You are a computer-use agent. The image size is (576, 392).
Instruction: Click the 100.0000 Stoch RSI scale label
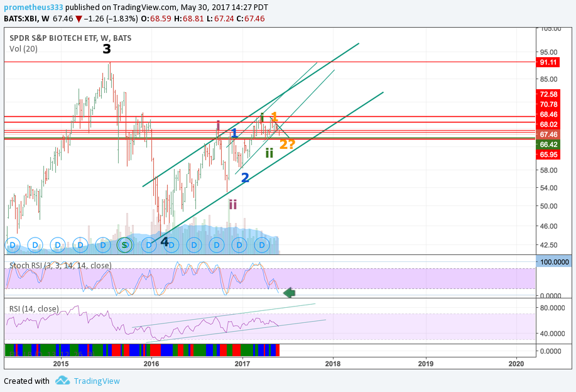point(554,262)
